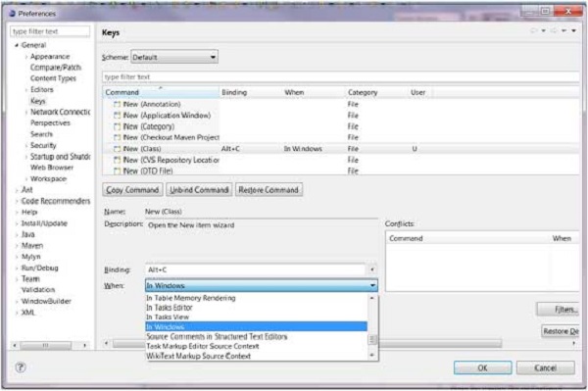Click the New (DTD File) command icon
The width and height of the screenshot is (588, 391).
click(x=118, y=171)
